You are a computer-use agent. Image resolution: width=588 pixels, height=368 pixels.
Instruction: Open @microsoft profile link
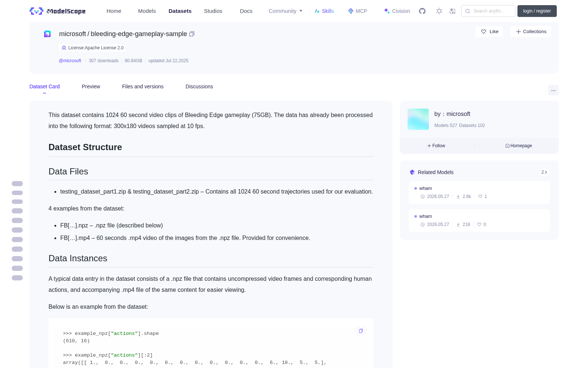[x=70, y=61]
